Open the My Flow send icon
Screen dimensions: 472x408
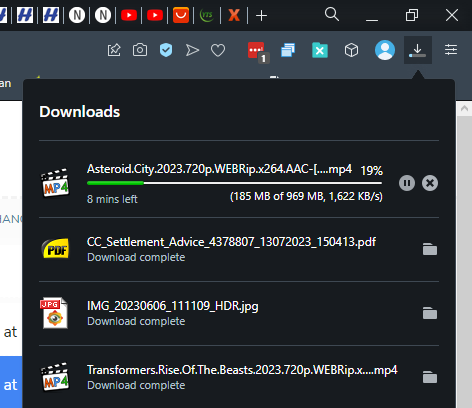(192, 50)
